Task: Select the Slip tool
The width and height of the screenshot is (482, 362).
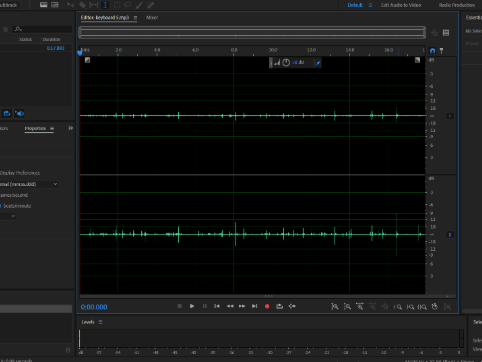Action: pos(94,5)
